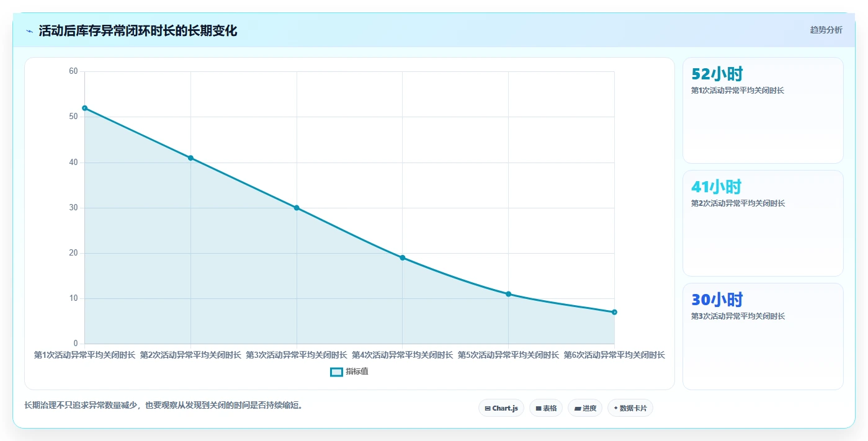868x441 pixels.
Task: Click the footer note starting with 长期治理
Action: pyautogui.click(x=164, y=405)
